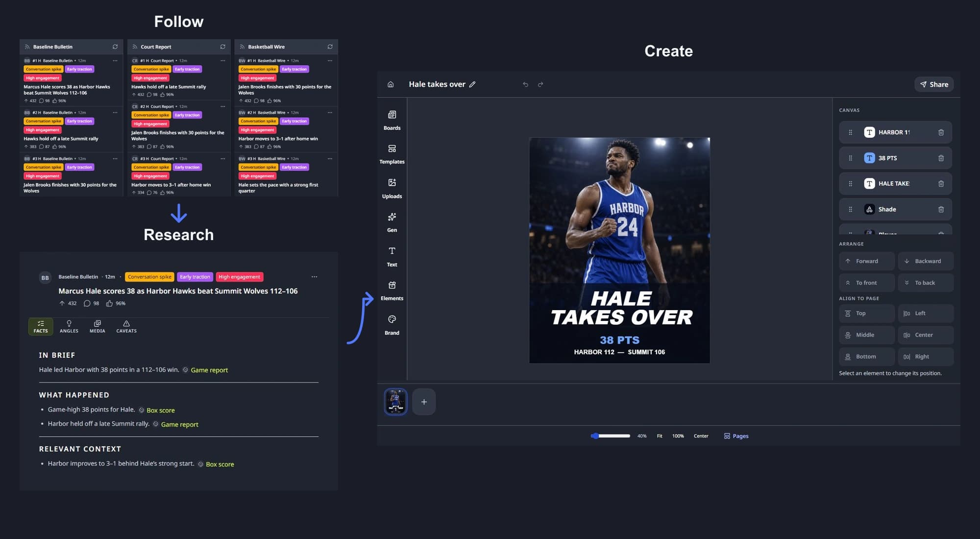Move element Forward
Image resolution: width=980 pixels, height=539 pixels.
tap(867, 261)
